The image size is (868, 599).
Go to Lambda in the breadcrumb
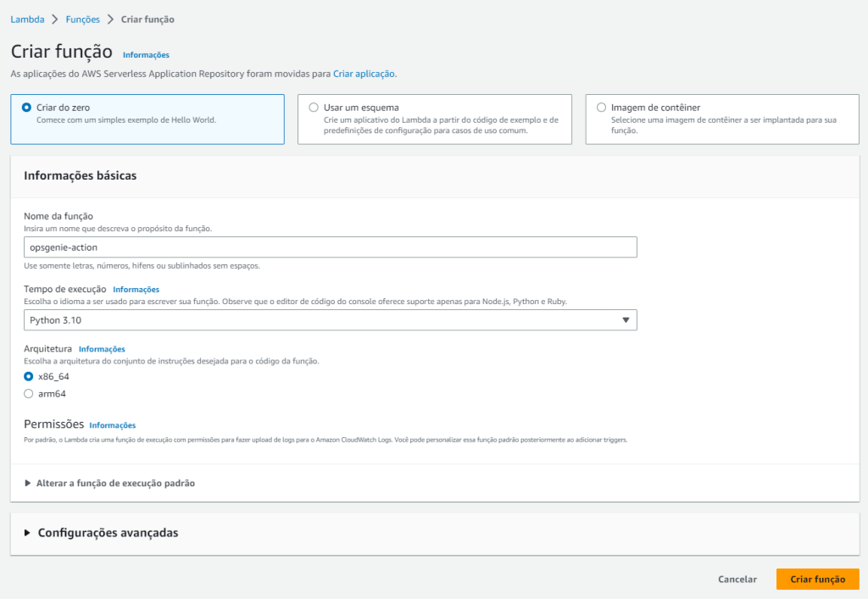click(27, 19)
